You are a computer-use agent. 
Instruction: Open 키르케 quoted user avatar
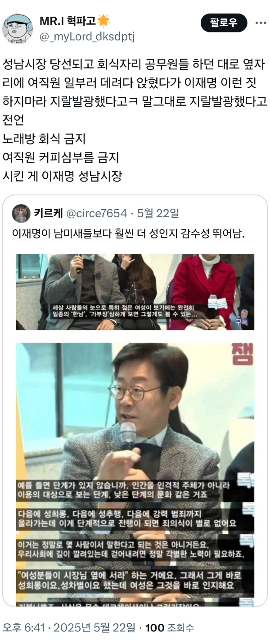tap(21, 213)
